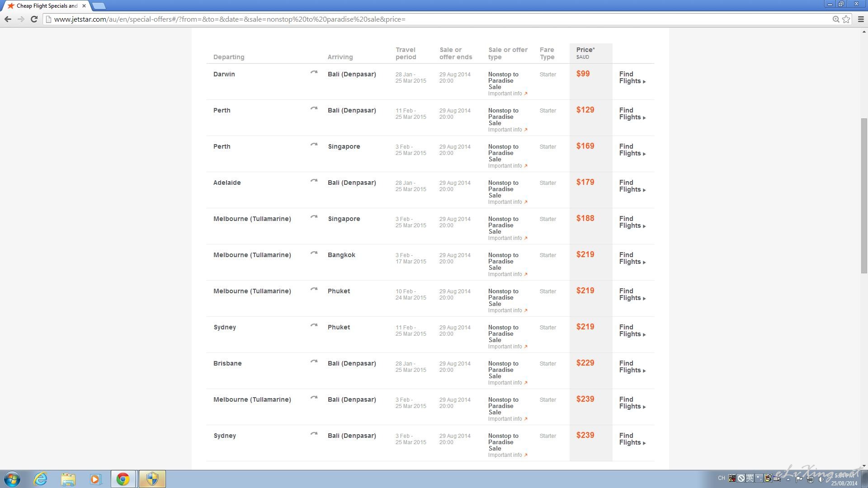Click the $179 price in Adelaide row
The height and width of the screenshot is (488, 868).
(x=585, y=182)
